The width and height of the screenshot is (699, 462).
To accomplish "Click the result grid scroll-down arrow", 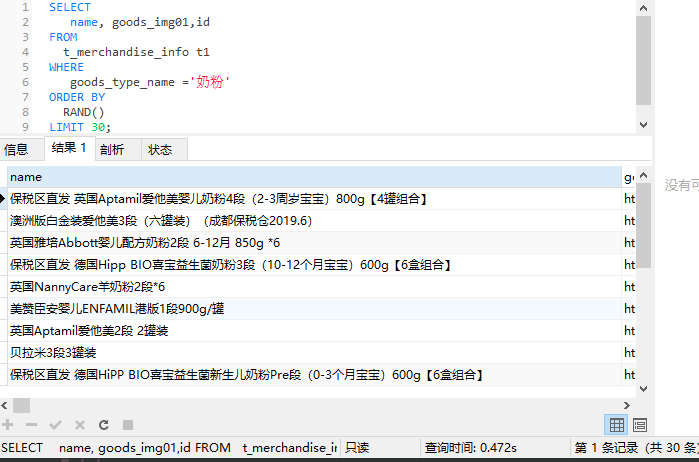I will click(643, 388).
